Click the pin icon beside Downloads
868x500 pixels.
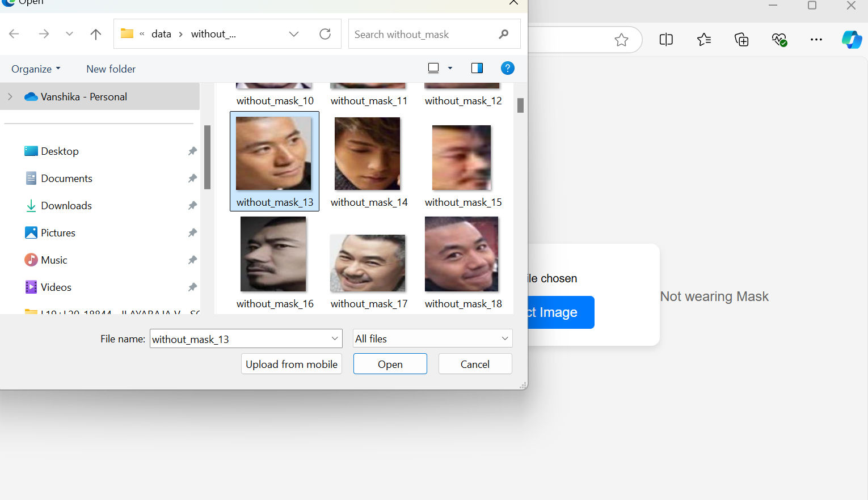pos(192,206)
